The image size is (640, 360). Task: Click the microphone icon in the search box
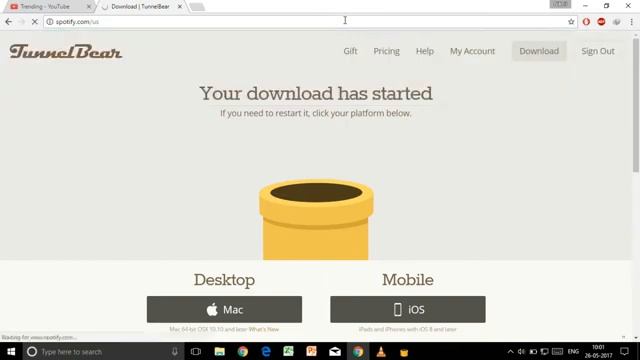[175, 351]
